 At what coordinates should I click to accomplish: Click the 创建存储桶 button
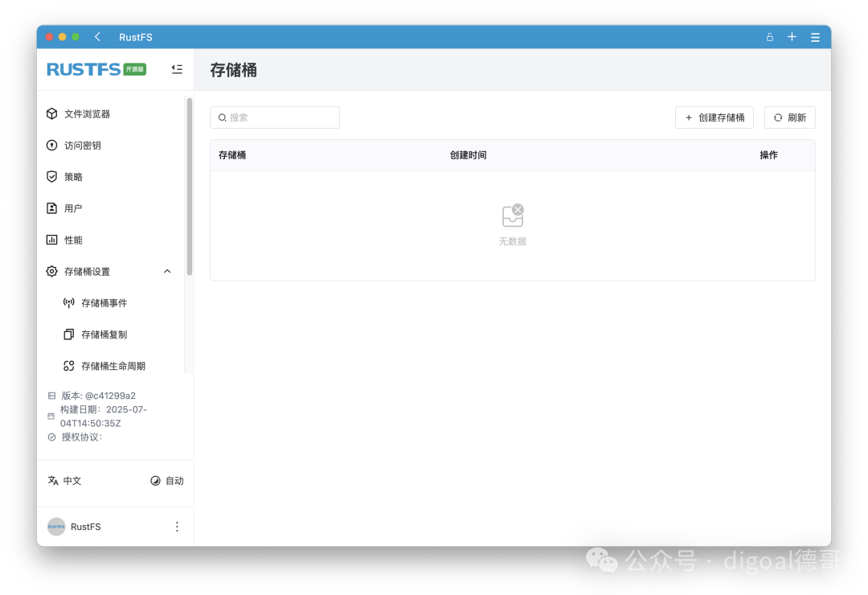coord(714,117)
